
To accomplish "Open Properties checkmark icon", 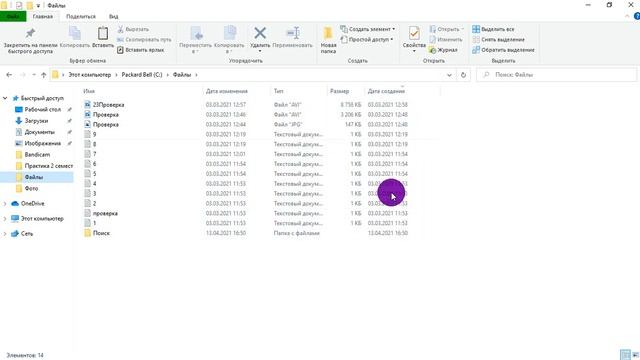I will (414, 33).
